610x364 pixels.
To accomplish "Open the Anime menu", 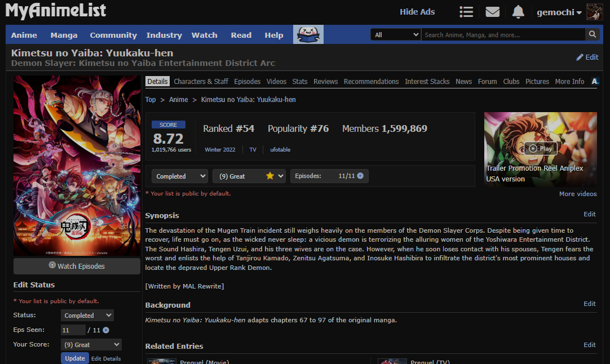I will pos(24,35).
